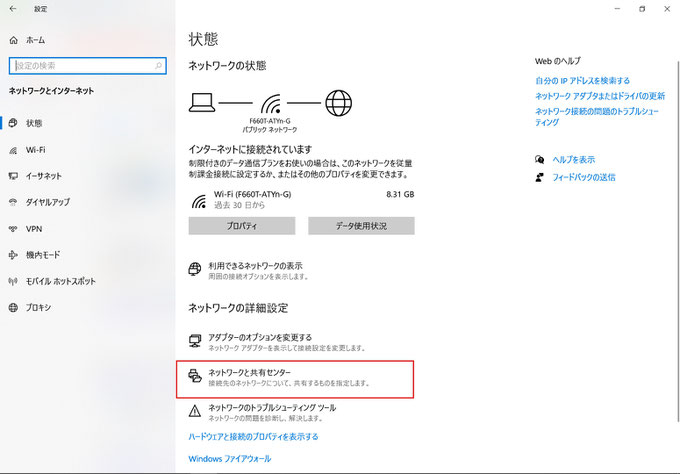Click the laptop icon in network diagram
The width and height of the screenshot is (680, 474).
pyautogui.click(x=202, y=103)
